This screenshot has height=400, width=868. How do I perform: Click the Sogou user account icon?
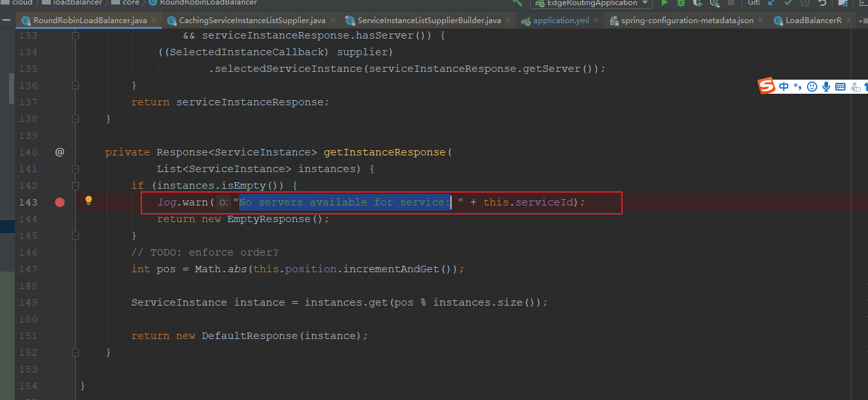(x=855, y=87)
